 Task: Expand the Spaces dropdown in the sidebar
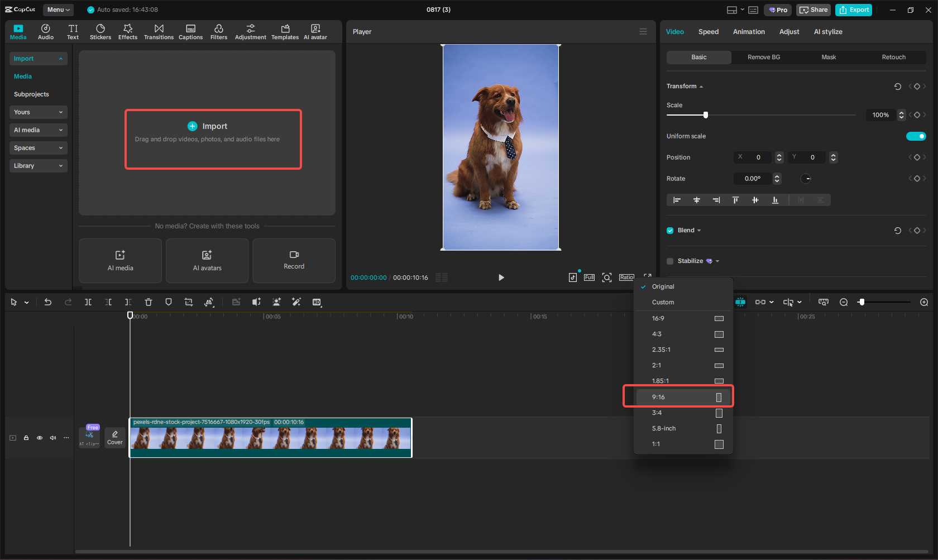click(x=38, y=147)
